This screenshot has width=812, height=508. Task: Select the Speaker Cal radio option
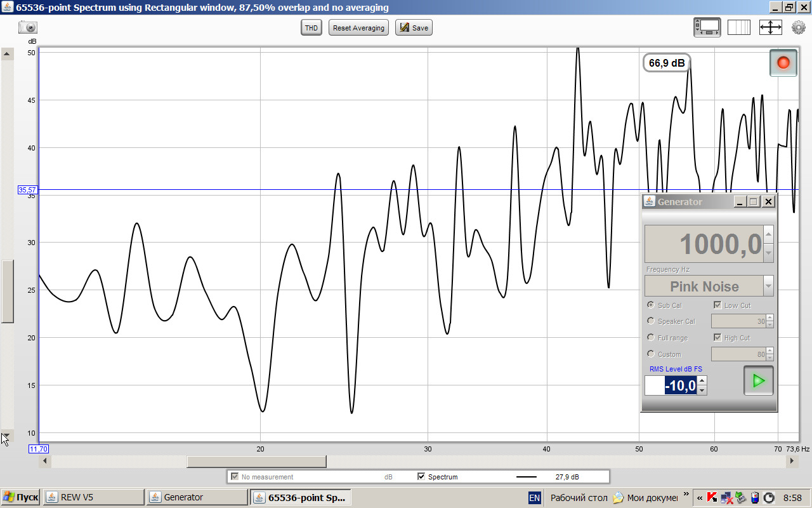651,321
